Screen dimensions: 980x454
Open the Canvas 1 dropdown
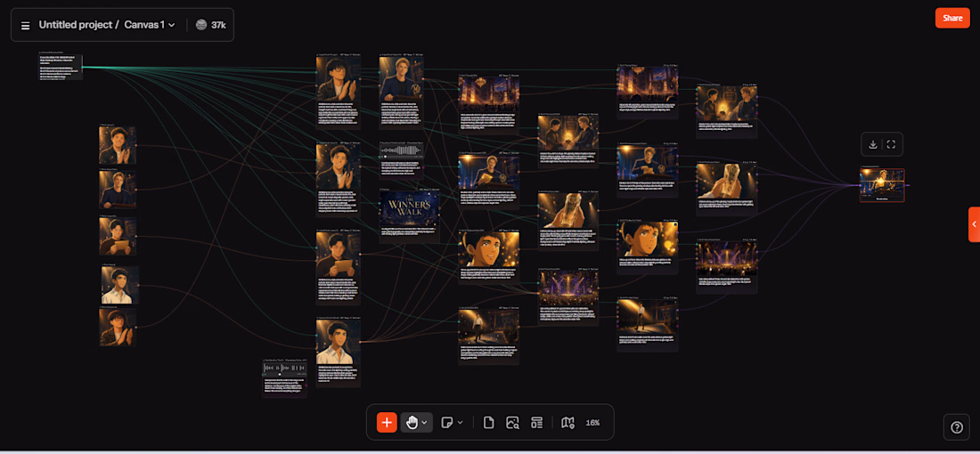pos(150,25)
